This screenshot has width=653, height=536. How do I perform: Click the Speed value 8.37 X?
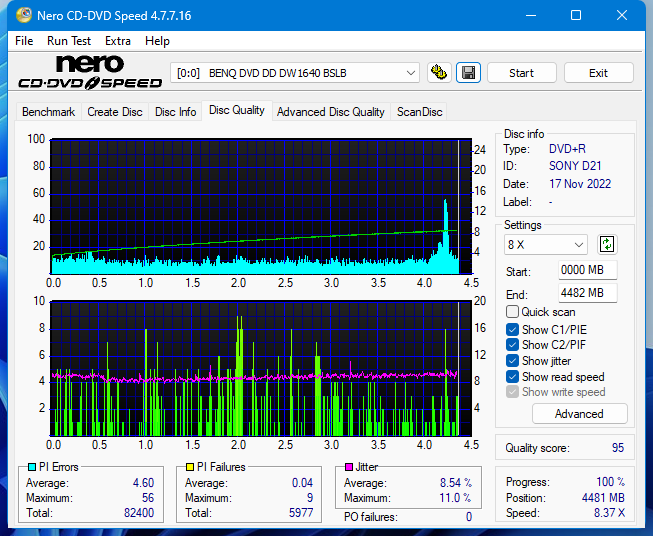pyautogui.click(x=609, y=513)
